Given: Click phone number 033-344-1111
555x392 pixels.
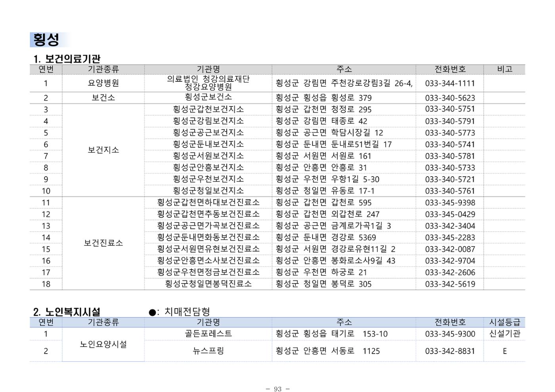Looking at the screenshot, I should [x=450, y=84].
